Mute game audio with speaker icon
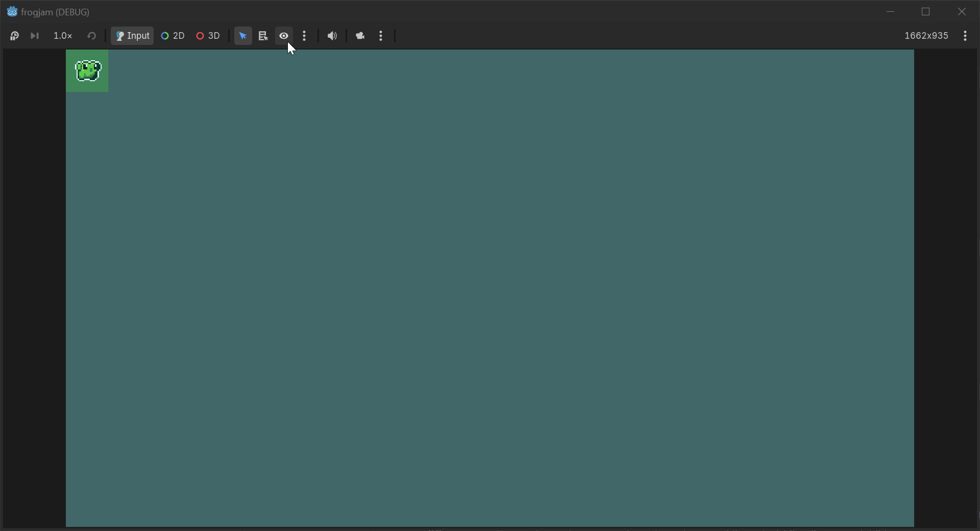The image size is (980, 531). tap(332, 36)
